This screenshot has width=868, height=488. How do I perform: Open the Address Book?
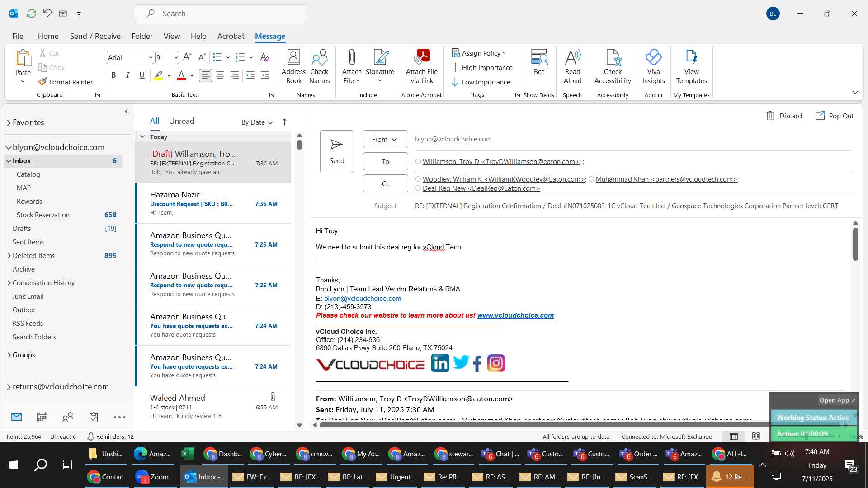pyautogui.click(x=293, y=67)
